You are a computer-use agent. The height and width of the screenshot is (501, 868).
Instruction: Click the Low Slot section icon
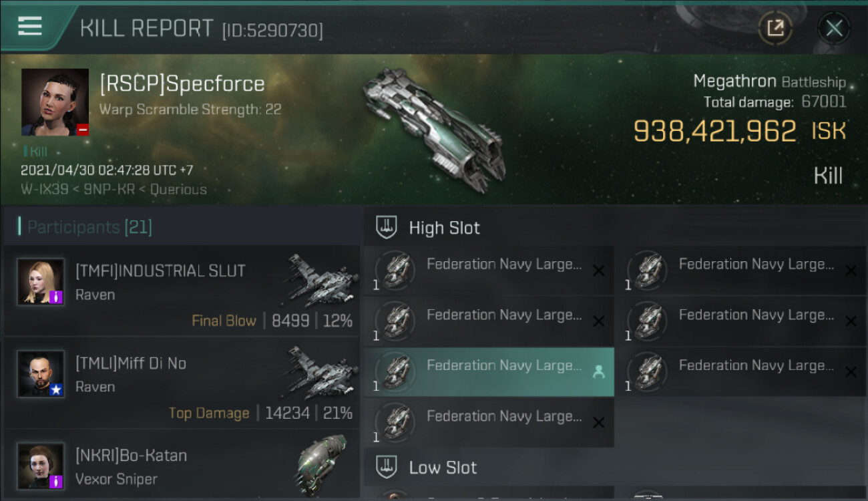387,467
